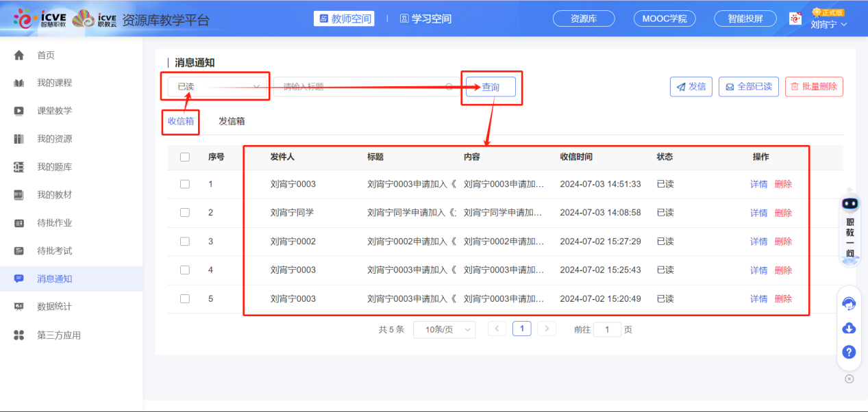Tick the checkbox for message row 1

pyautogui.click(x=184, y=183)
